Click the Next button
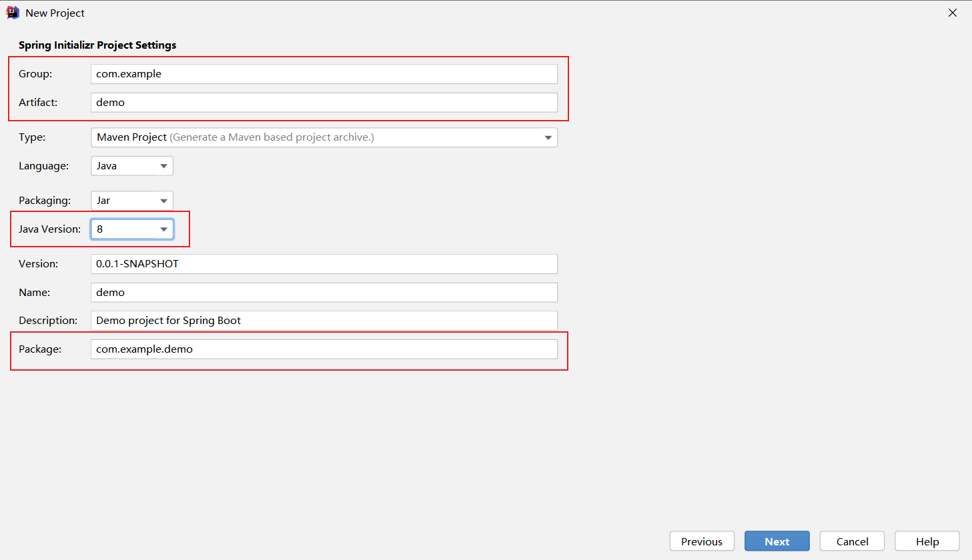The image size is (972, 560). click(x=777, y=541)
